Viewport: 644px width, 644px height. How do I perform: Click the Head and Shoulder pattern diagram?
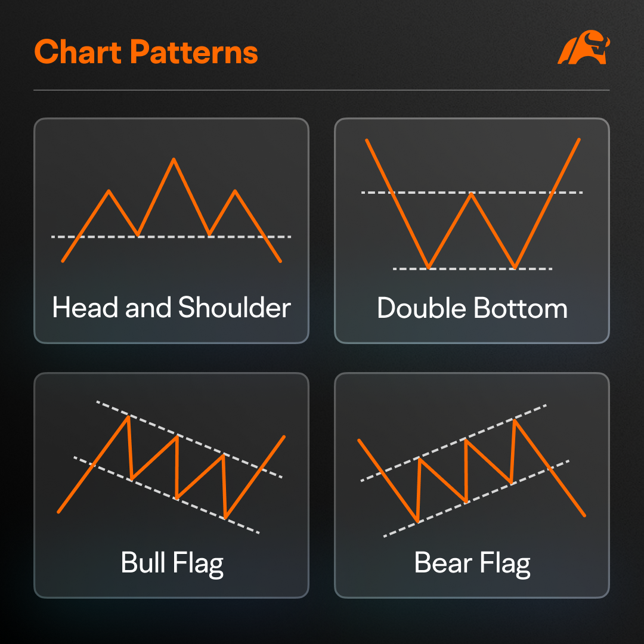171,210
